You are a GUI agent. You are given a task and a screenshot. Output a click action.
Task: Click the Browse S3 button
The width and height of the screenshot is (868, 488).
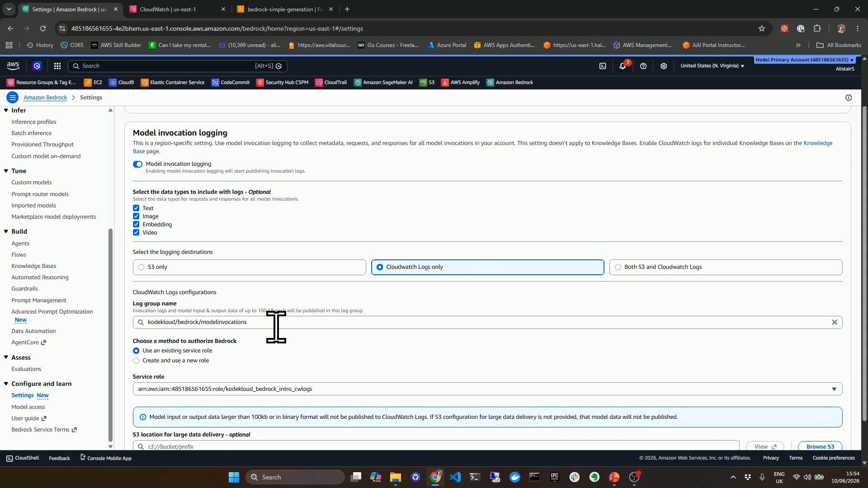coord(820,446)
